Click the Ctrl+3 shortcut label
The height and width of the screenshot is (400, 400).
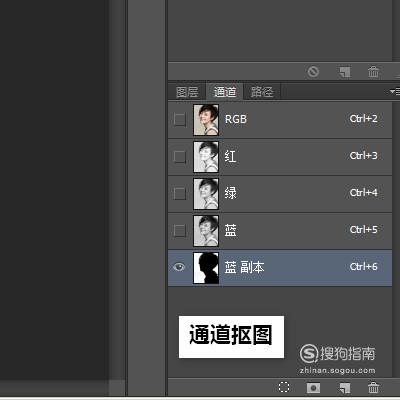[x=364, y=156]
